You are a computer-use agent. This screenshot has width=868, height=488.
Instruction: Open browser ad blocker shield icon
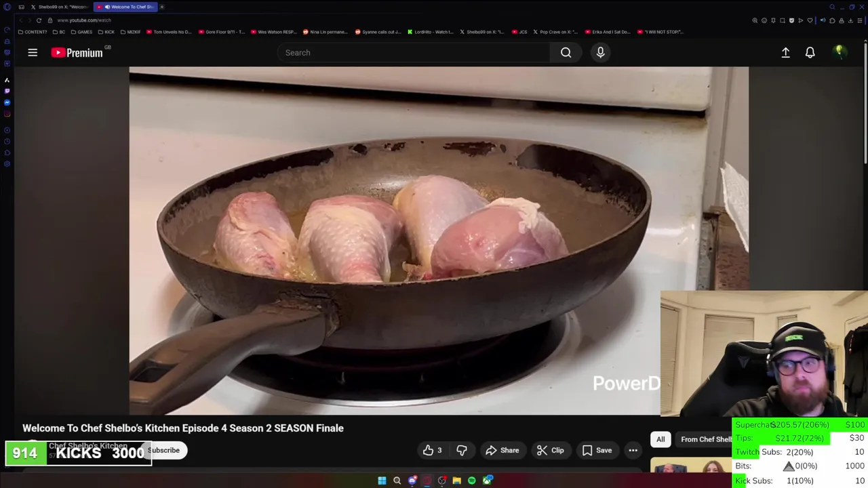[791, 20]
